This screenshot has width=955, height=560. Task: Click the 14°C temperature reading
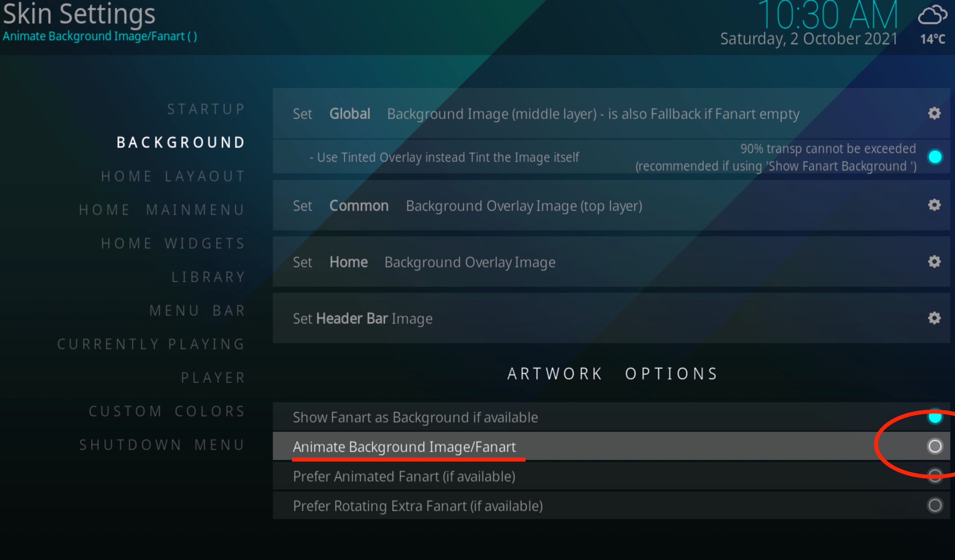pos(932,39)
